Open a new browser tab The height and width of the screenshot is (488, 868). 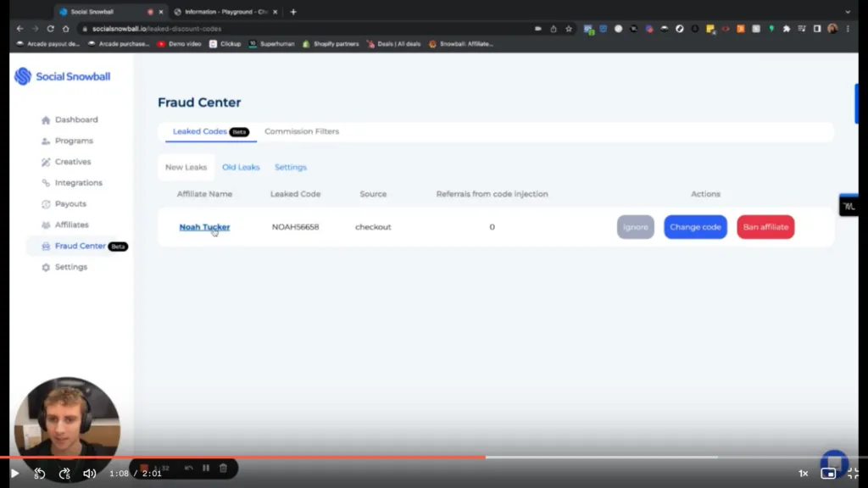pyautogui.click(x=293, y=12)
